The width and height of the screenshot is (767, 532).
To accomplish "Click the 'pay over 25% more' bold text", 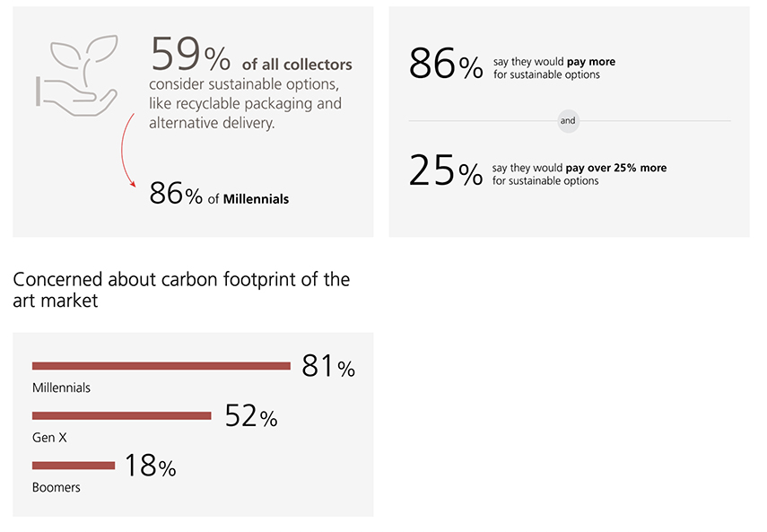I will click(x=616, y=168).
